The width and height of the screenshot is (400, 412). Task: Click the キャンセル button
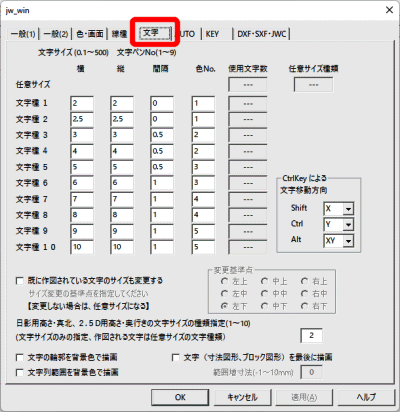click(x=242, y=397)
